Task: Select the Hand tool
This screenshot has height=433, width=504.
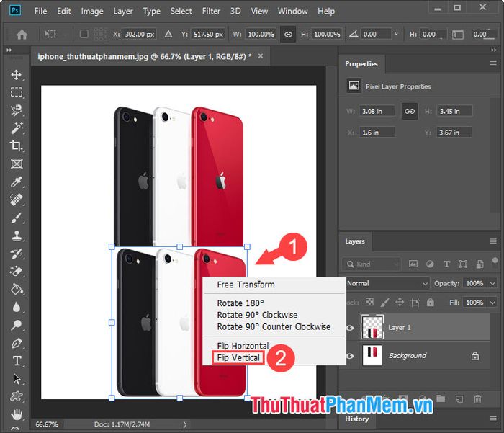Action: click(x=17, y=414)
